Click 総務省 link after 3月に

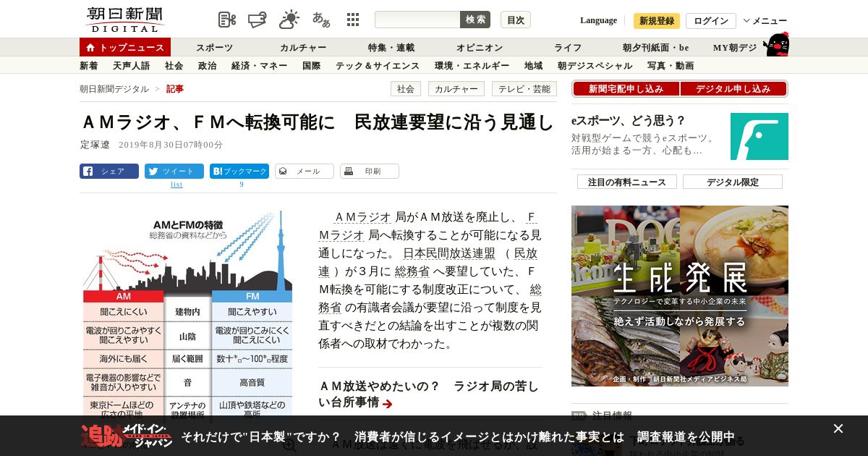click(412, 271)
